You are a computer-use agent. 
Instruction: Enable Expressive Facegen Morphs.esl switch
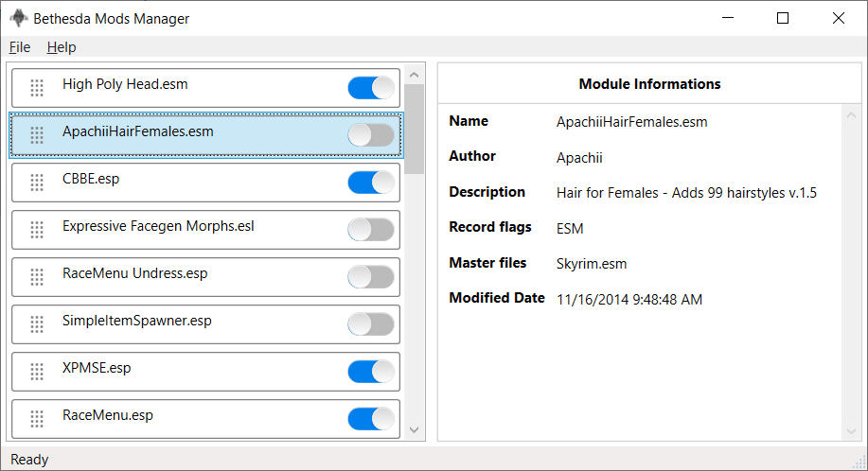point(371,230)
